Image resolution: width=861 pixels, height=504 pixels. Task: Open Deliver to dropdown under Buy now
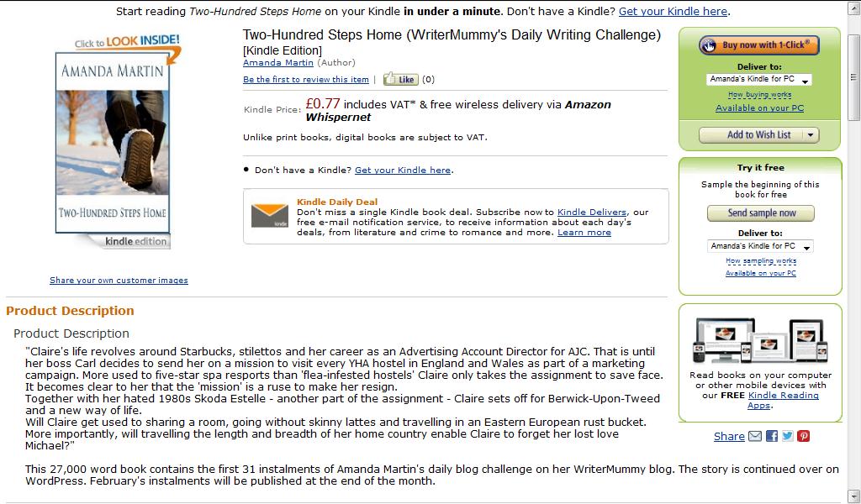[x=759, y=80]
